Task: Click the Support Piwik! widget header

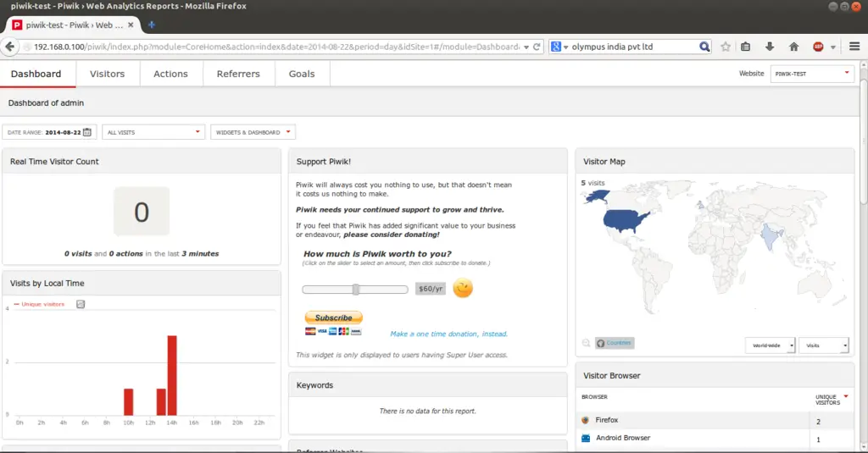Action: pyautogui.click(x=428, y=162)
